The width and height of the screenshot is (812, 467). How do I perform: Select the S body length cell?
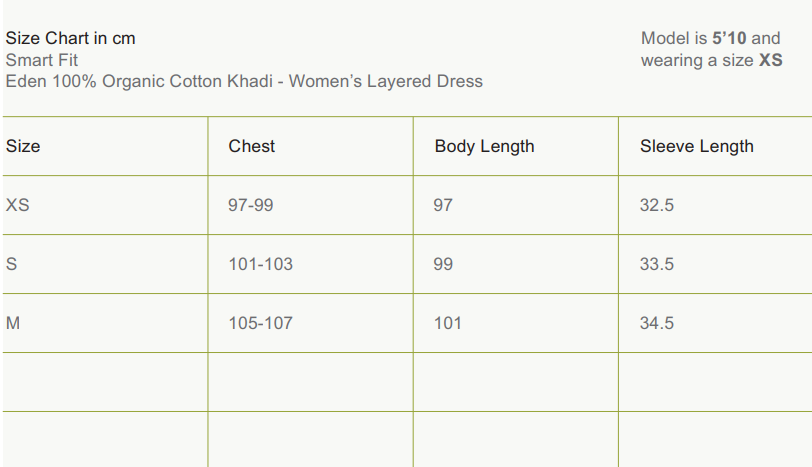pyautogui.click(x=443, y=264)
